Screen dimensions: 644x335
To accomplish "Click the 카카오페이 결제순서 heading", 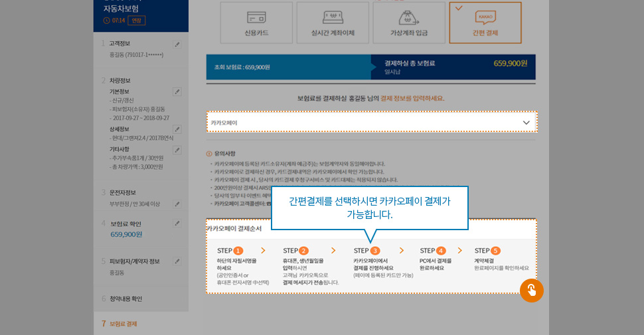I will pos(234,229).
